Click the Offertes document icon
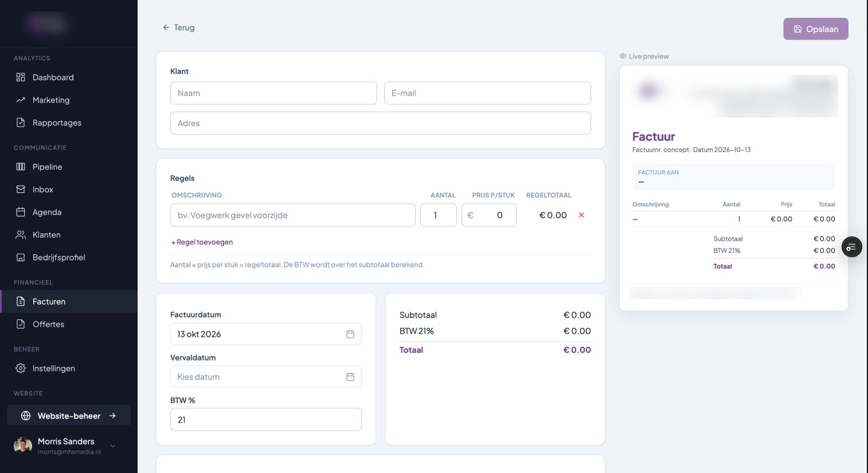Screen dimensions: 868x473 tap(21, 324)
